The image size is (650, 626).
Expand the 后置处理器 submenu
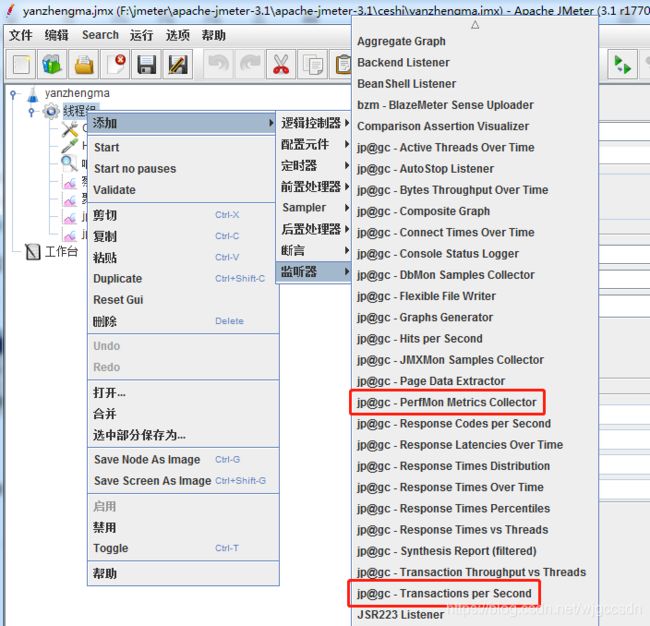pyautogui.click(x=314, y=229)
